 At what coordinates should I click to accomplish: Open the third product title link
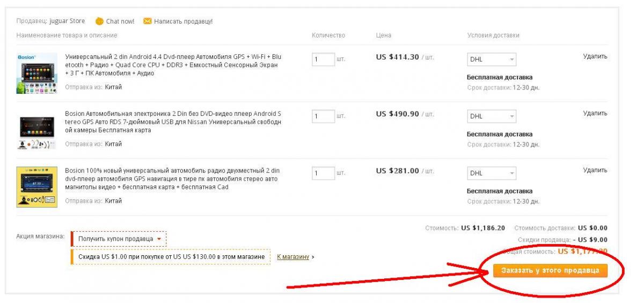click(173, 179)
